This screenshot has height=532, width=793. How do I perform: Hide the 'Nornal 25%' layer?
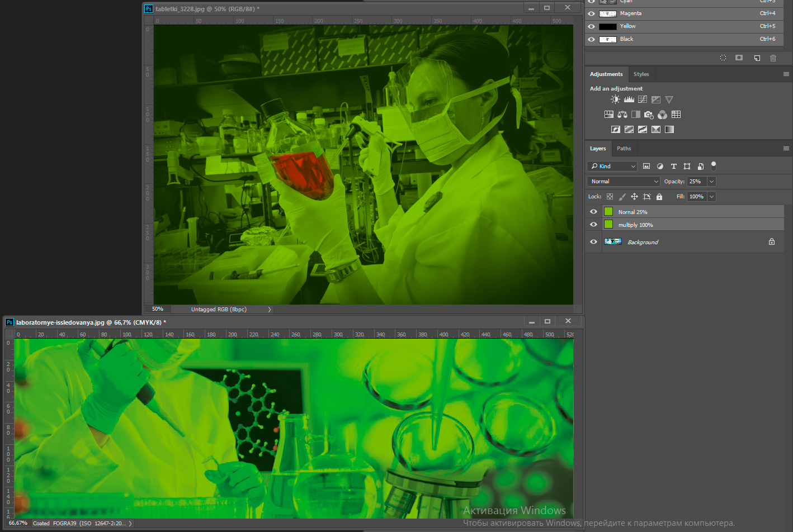[x=593, y=212]
